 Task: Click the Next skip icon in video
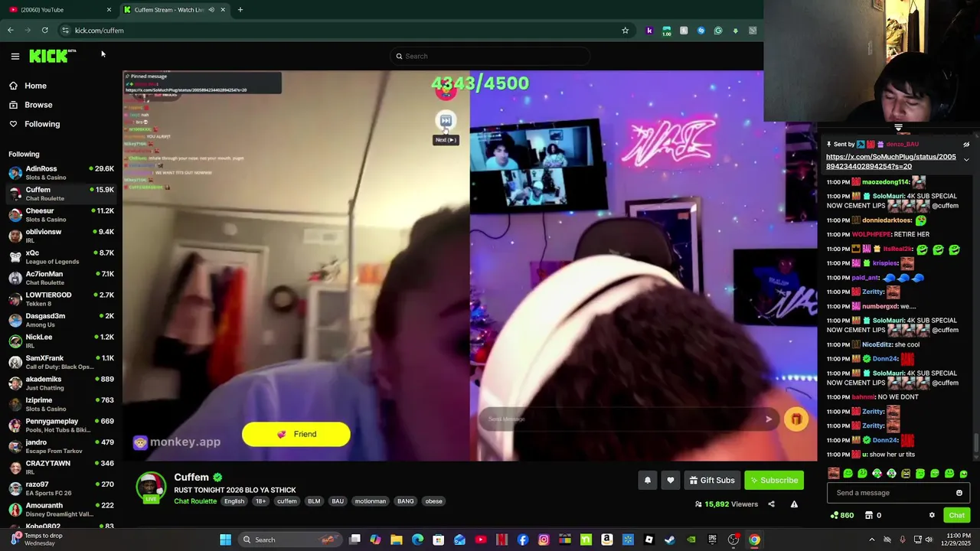click(446, 121)
